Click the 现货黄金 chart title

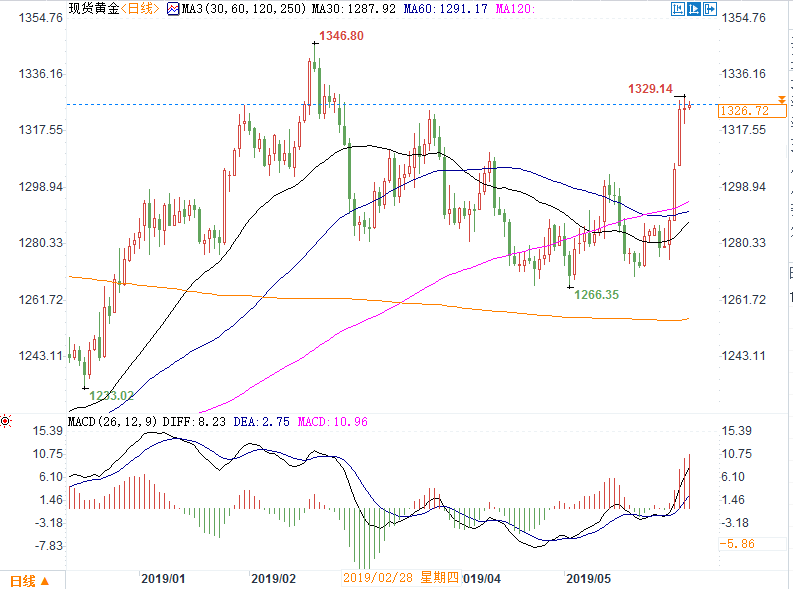pyautogui.click(x=94, y=9)
